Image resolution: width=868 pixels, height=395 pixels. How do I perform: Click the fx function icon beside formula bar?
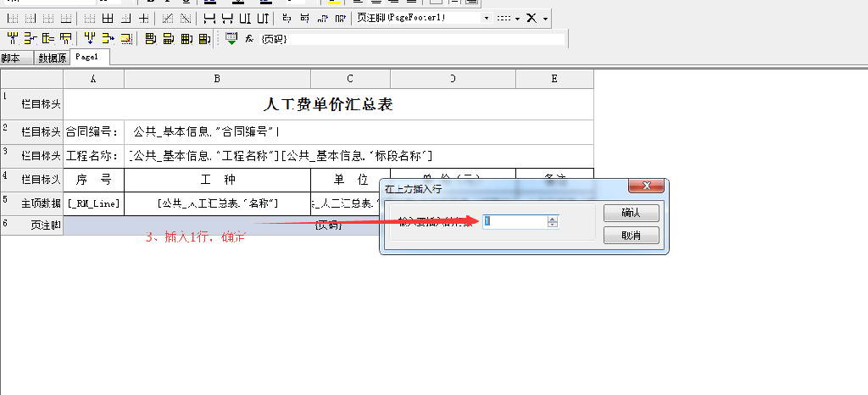tap(249, 39)
